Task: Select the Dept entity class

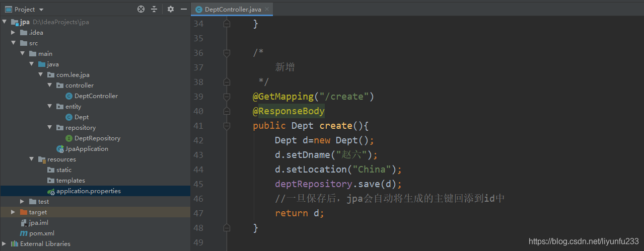Action: pos(82,117)
